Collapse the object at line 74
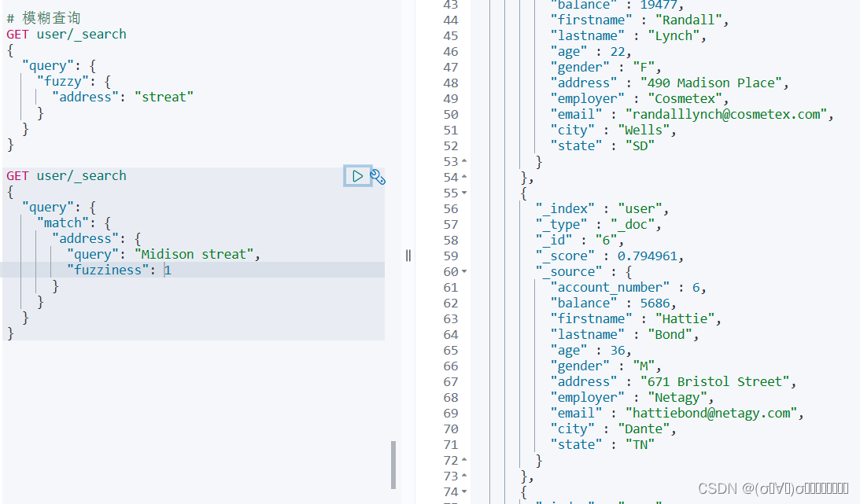The width and height of the screenshot is (860, 504). tap(464, 492)
